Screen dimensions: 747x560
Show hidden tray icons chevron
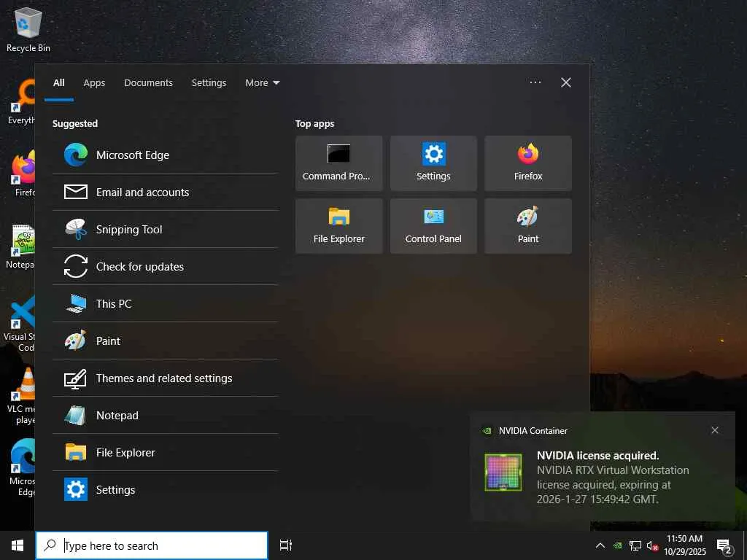point(600,545)
